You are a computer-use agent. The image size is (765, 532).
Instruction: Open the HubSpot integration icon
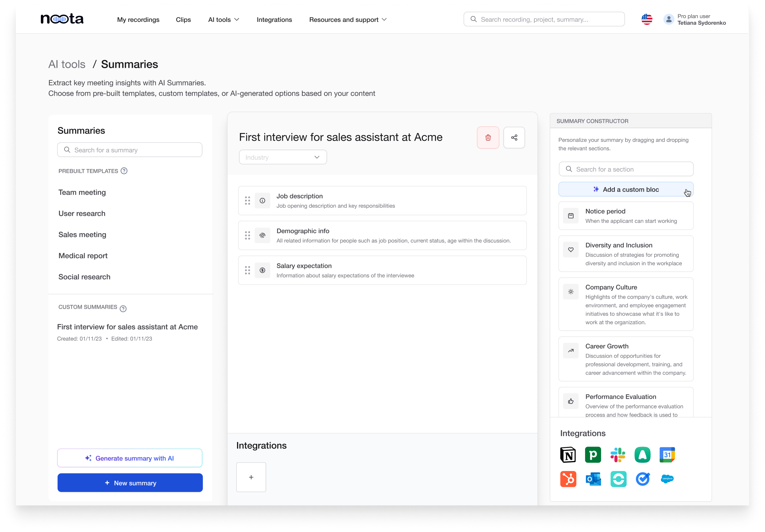(568, 479)
